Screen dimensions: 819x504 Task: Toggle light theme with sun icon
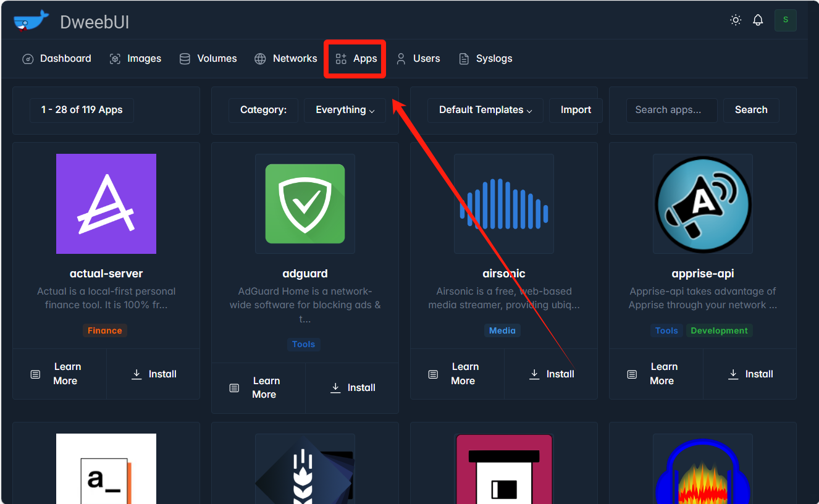735,20
